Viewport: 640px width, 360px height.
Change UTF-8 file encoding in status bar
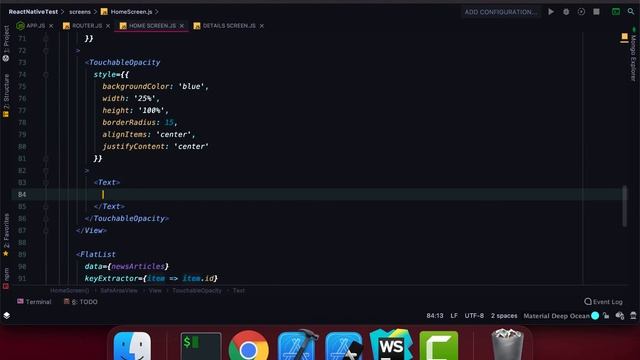click(x=474, y=316)
